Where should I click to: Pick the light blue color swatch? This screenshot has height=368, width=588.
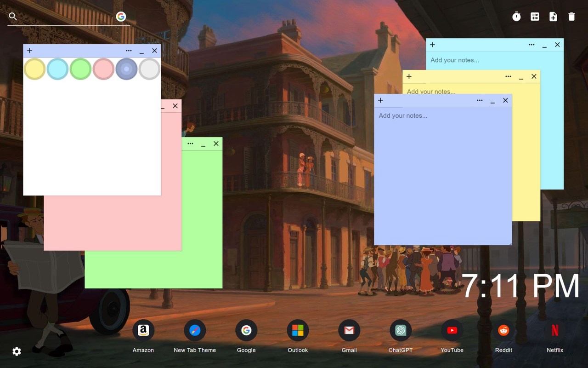point(57,69)
